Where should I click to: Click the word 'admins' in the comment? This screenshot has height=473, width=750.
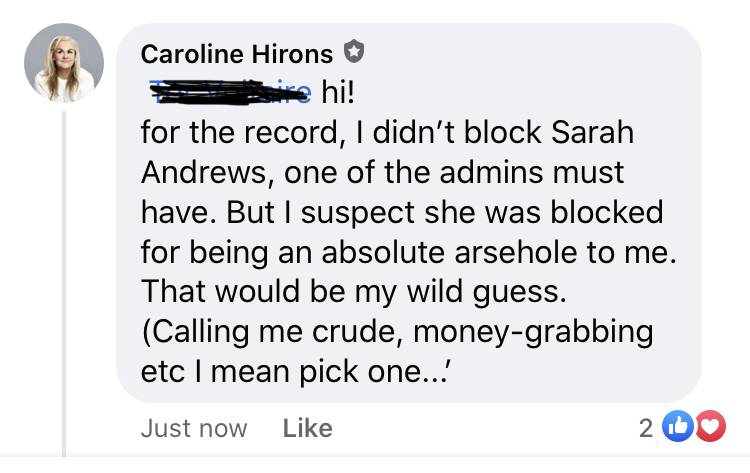492,172
